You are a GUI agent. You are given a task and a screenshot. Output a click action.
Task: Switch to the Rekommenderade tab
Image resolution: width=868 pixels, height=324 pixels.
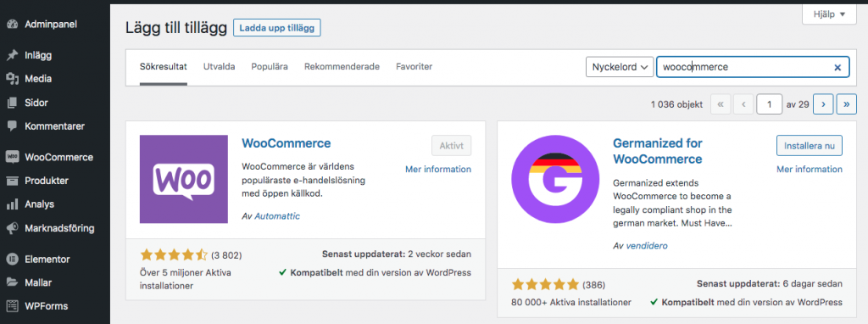342,66
